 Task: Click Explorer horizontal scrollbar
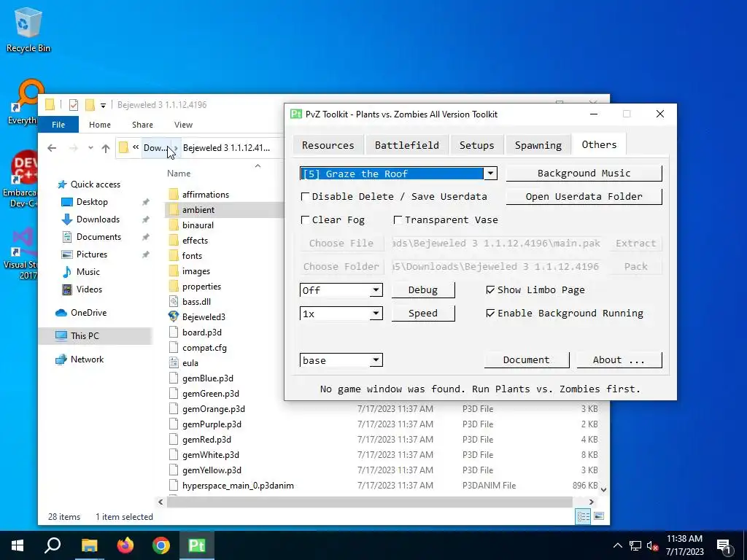[369, 502]
